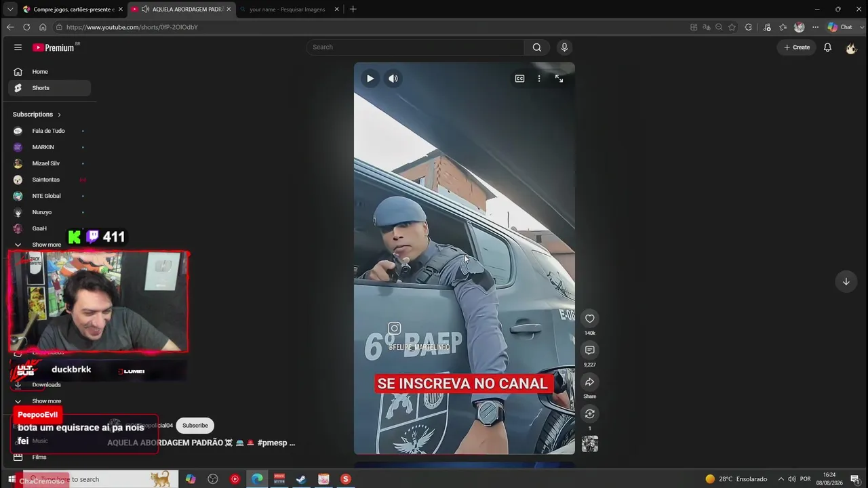This screenshot has width=868, height=488.
Task: Open the Windows notification center
Action: 854,479
